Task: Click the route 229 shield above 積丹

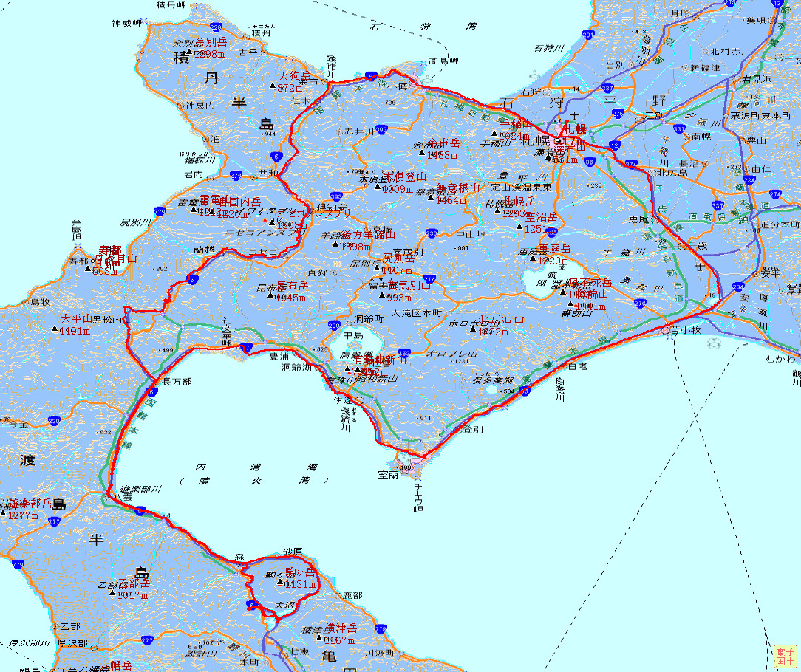Action: pyautogui.click(x=216, y=27)
